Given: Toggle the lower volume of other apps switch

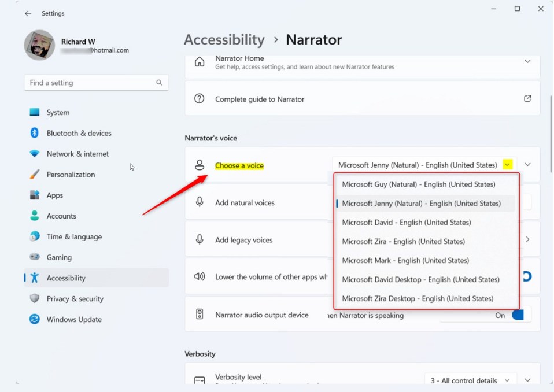Looking at the screenshot, I should (x=527, y=276).
